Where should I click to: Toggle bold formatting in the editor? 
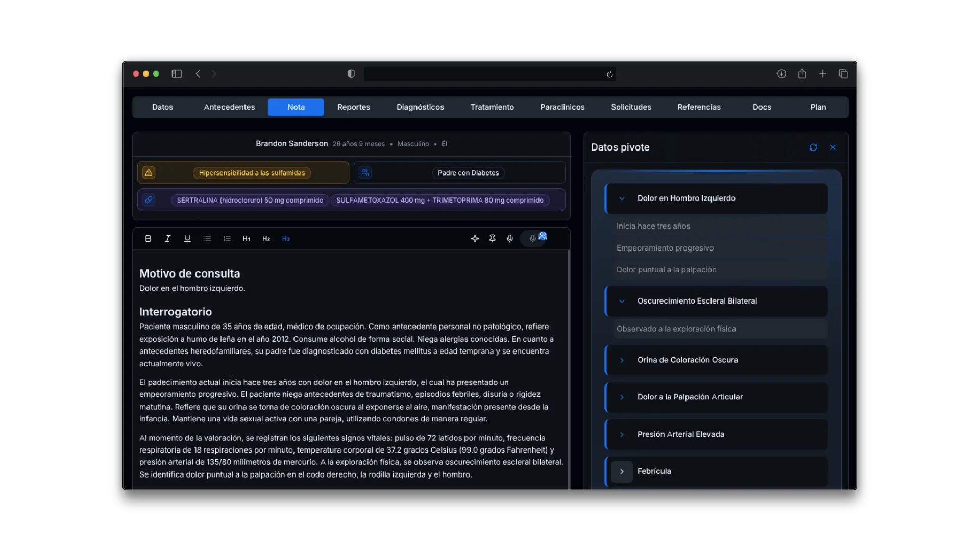[148, 238]
